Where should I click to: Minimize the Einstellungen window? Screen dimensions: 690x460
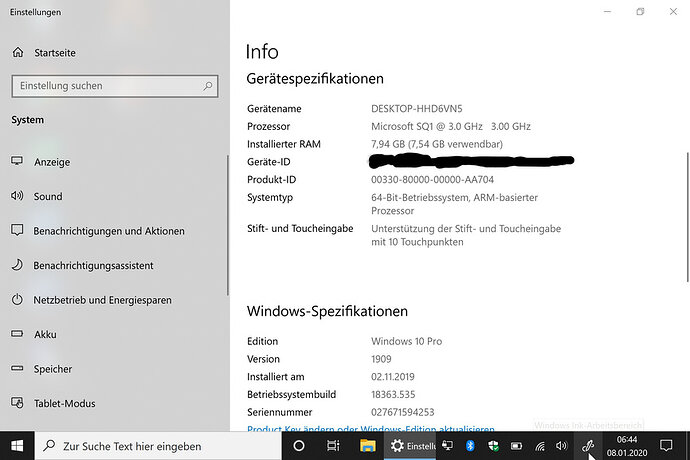point(607,12)
